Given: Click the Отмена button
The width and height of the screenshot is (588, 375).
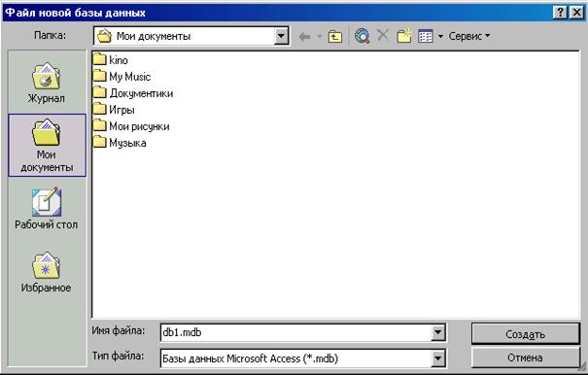Looking at the screenshot, I should [525, 358].
